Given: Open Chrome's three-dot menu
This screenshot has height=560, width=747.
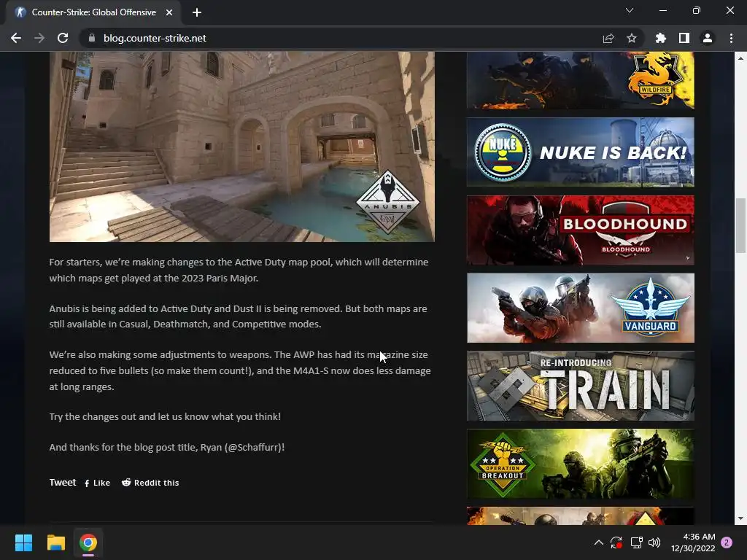Looking at the screenshot, I should pos(731,38).
